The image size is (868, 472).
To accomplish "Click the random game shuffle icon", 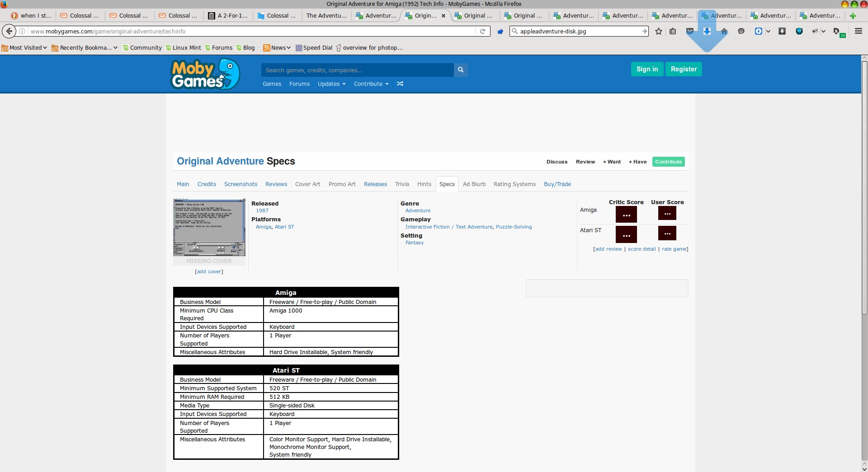I will 400,84.
